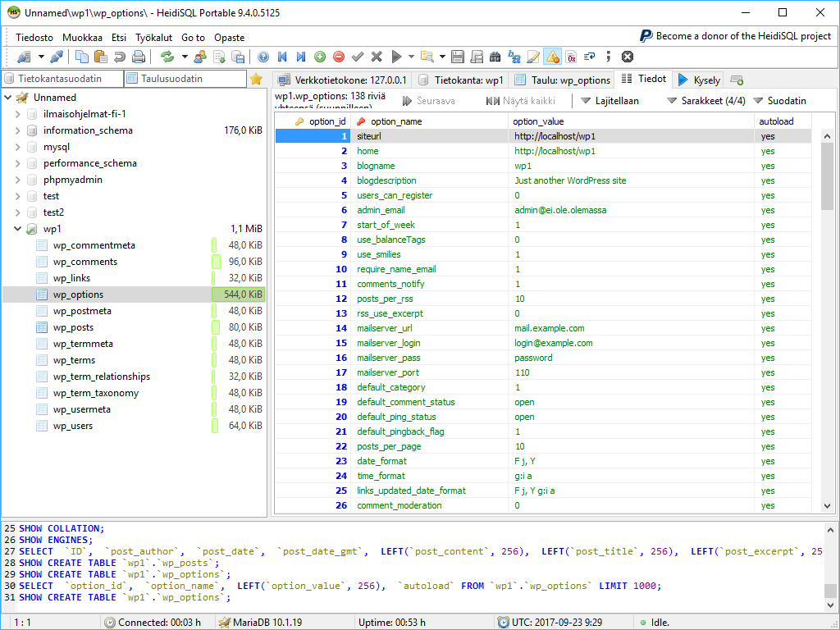Click the red Delete row icon
The image size is (840, 630).
pyautogui.click(x=339, y=57)
